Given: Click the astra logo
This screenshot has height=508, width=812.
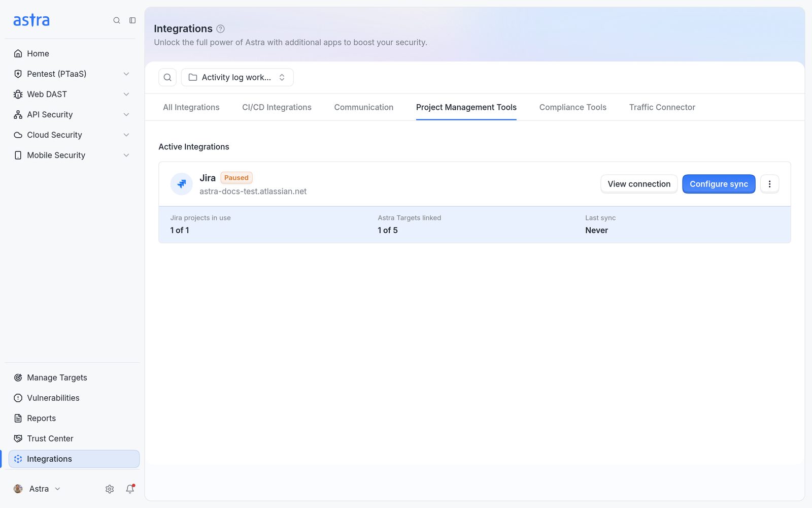Looking at the screenshot, I should 31,20.
